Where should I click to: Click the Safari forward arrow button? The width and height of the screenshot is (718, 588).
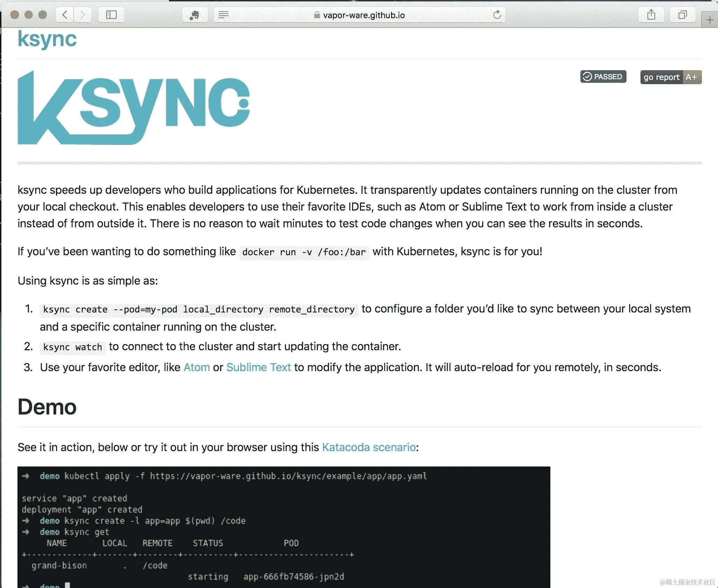[82, 15]
